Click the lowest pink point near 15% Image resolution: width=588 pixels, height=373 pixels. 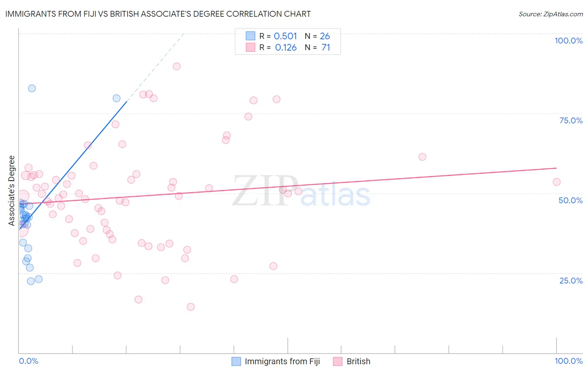pos(191,307)
